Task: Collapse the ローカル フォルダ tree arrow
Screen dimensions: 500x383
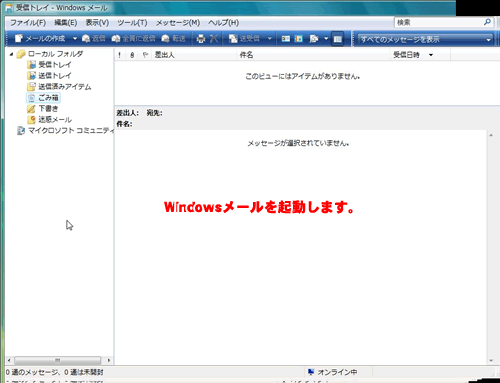Action: [x=11, y=54]
